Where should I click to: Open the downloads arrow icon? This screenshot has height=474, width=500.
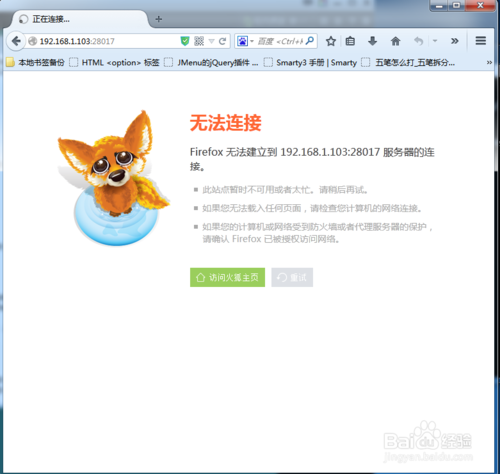coord(372,41)
